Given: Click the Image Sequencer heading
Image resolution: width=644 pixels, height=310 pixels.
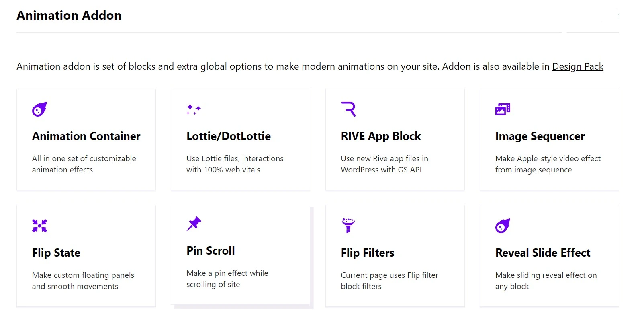Looking at the screenshot, I should tap(540, 136).
